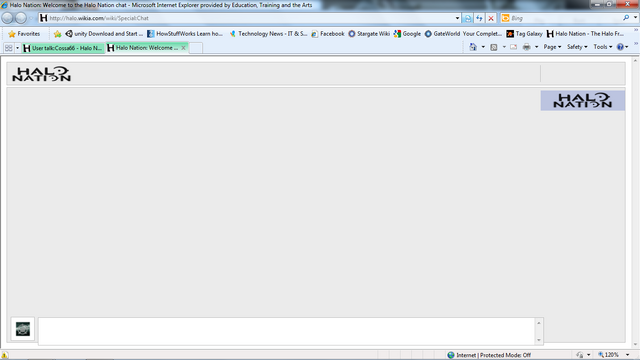Click the chat message input field

(x=287, y=331)
